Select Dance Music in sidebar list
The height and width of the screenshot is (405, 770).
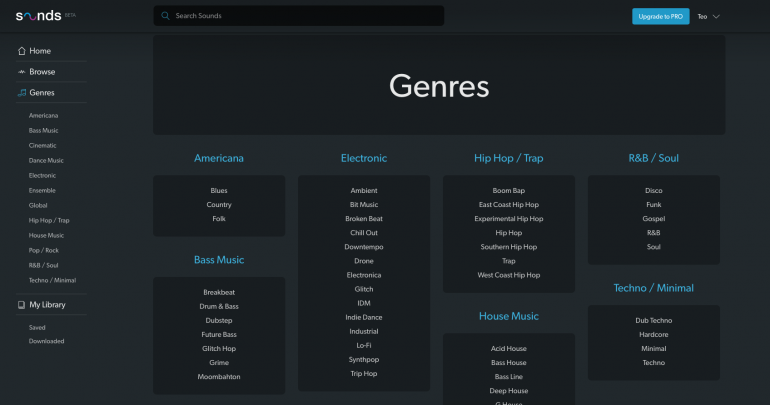[x=46, y=161]
